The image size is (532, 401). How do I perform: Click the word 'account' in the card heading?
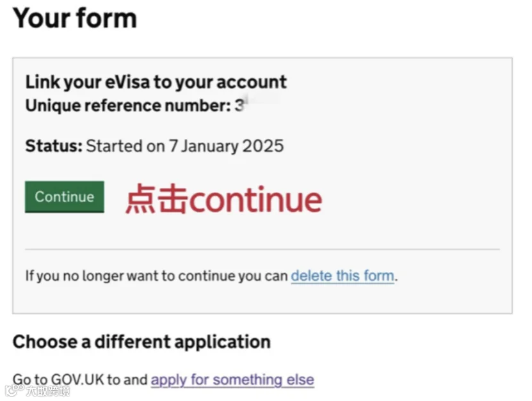(252, 83)
